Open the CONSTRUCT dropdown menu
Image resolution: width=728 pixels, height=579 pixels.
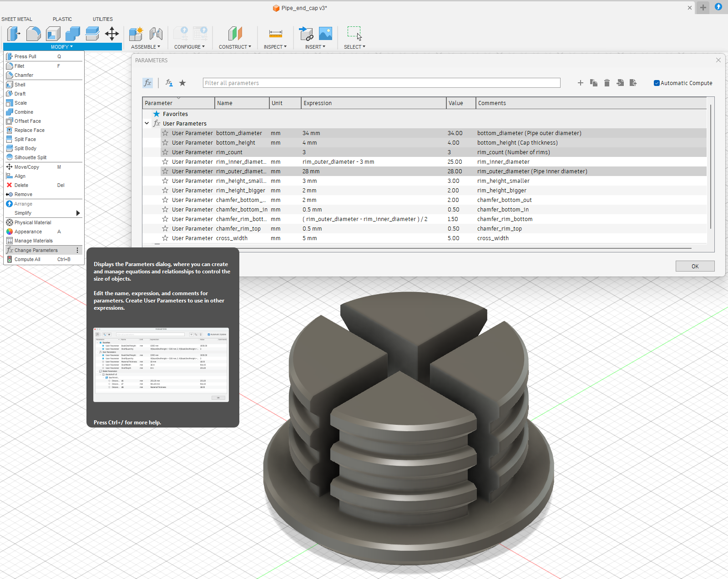tap(235, 47)
